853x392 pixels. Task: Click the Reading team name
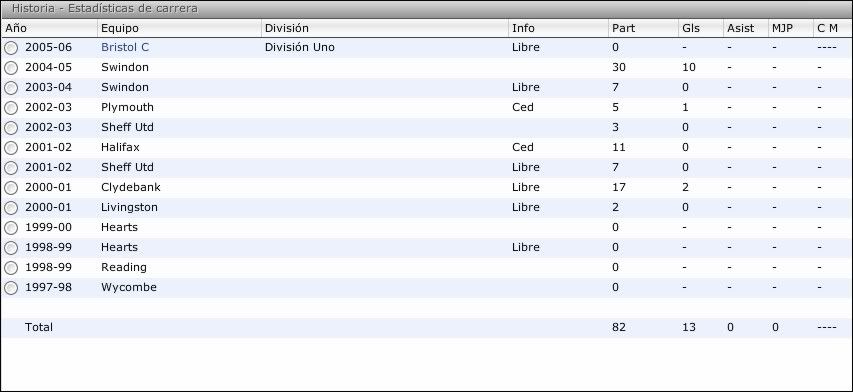coord(124,267)
